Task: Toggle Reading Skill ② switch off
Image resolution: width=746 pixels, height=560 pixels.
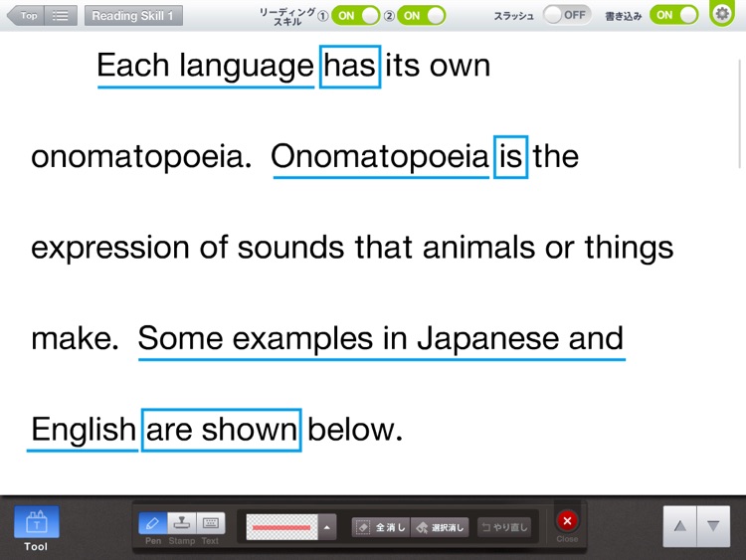Action: [x=421, y=15]
